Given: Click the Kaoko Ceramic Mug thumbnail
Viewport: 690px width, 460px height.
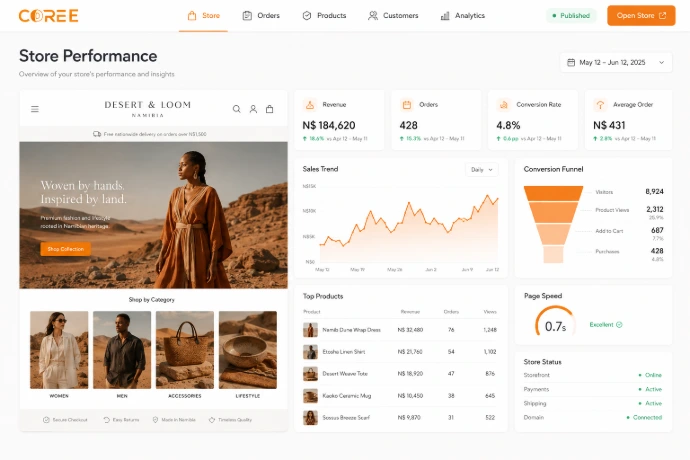Looking at the screenshot, I should (310, 396).
